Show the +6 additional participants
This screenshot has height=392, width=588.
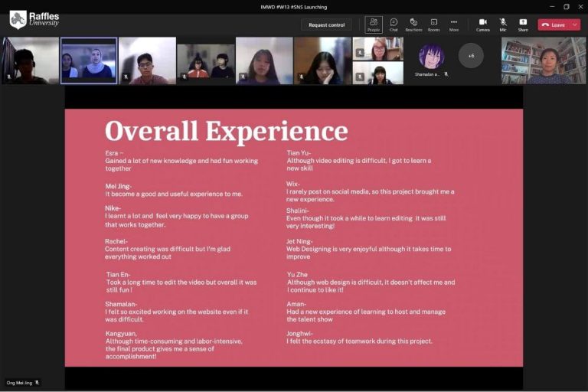(471, 55)
